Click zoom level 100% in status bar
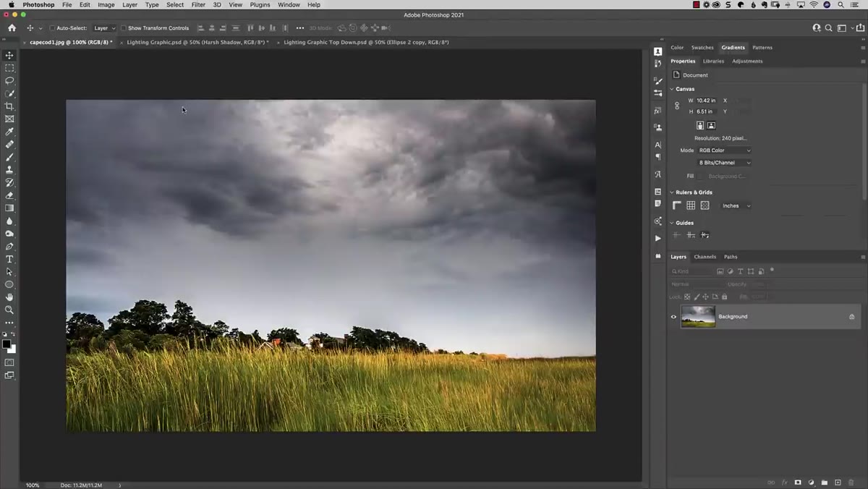This screenshot has height=489, width=868. tap(33, 485)
